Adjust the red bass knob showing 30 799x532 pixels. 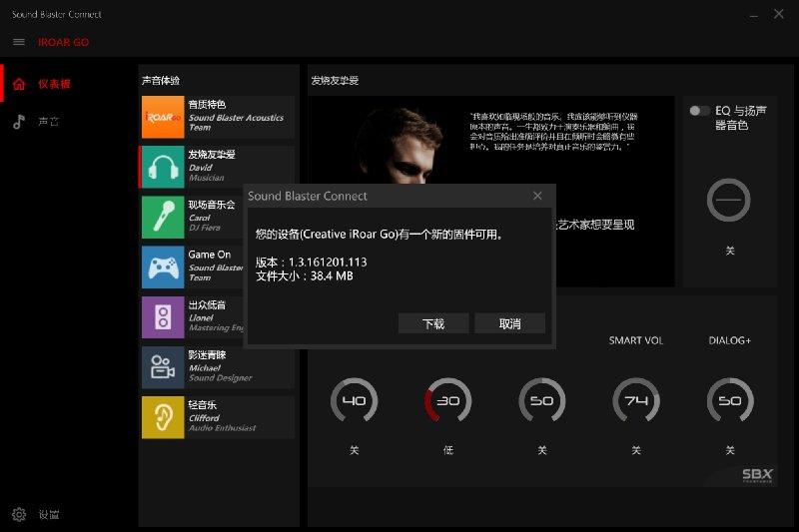point(447,401)
